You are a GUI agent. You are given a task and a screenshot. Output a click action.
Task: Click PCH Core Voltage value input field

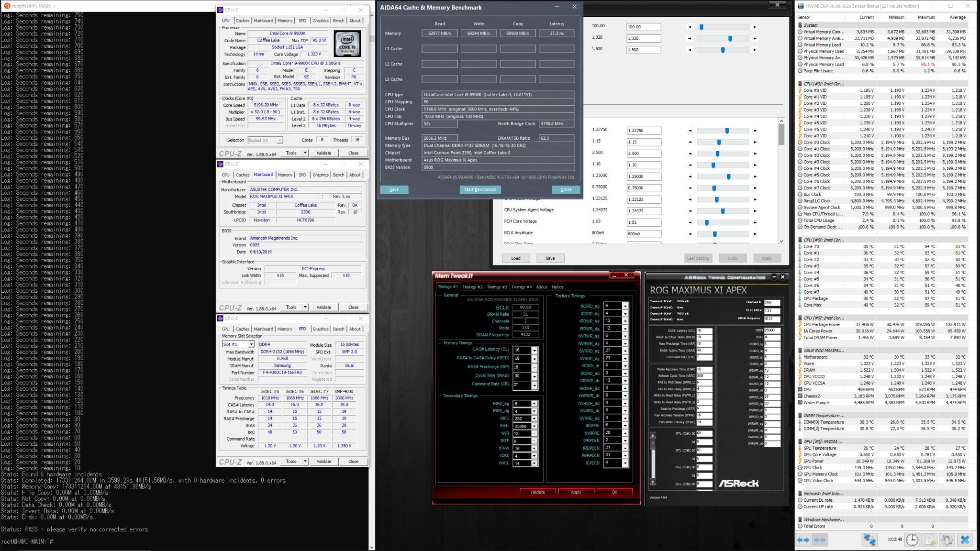click(644, 222)
